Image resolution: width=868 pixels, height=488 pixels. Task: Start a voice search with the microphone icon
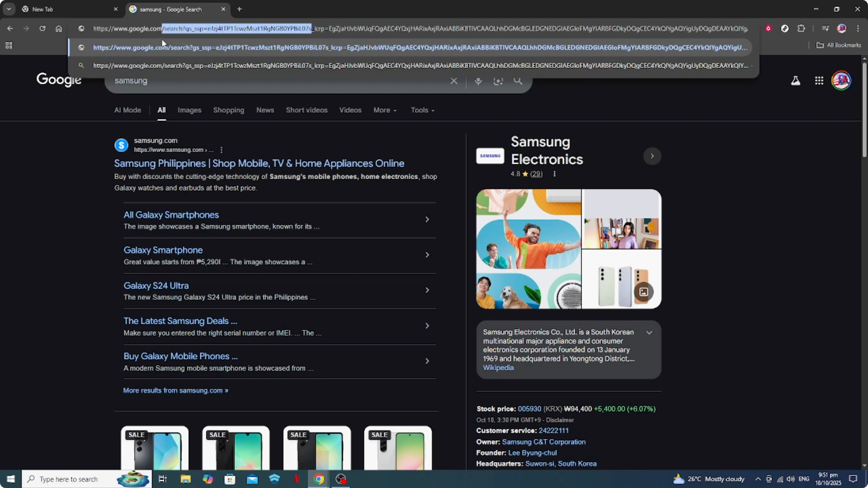point(478,81)
